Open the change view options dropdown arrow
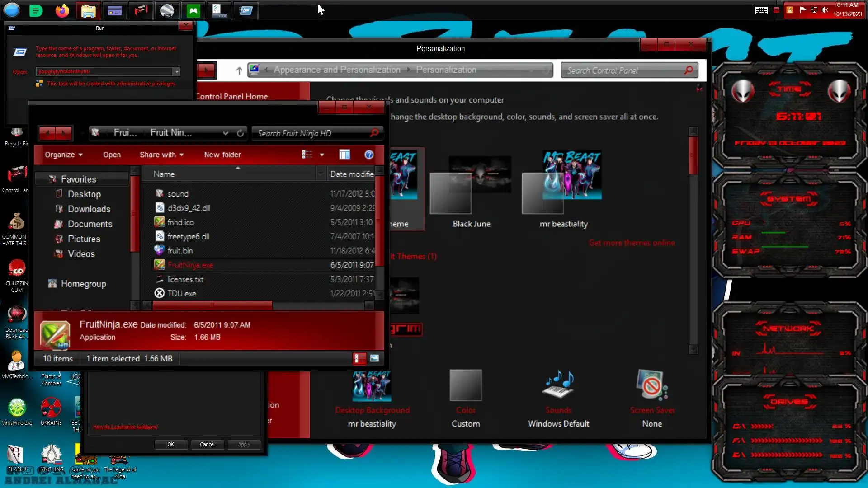Screen dimensions: 868x488 click(322, 155)
